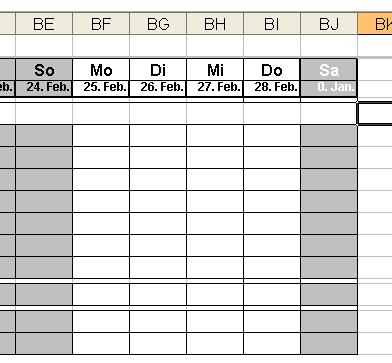Select the '0. Jan.' date cell
This screenshot has height=363, width=392.
point(329,88)
